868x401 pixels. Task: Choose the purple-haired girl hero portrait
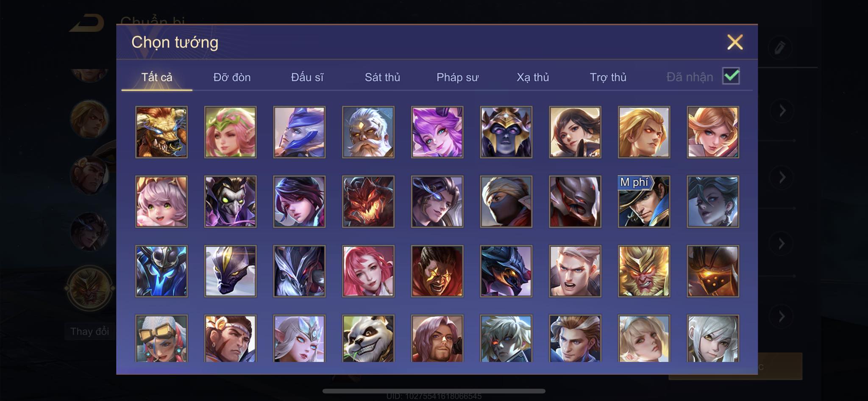(x=437, y=132)
